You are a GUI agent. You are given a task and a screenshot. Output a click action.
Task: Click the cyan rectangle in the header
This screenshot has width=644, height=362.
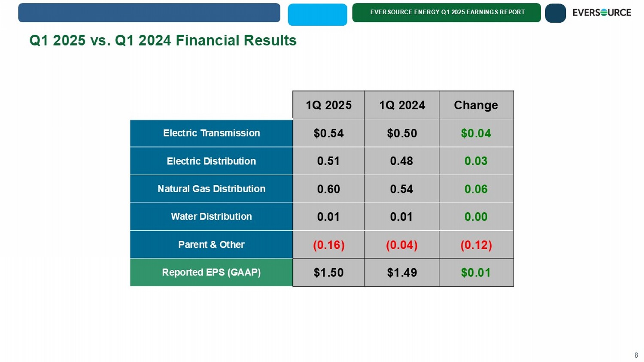317,15
